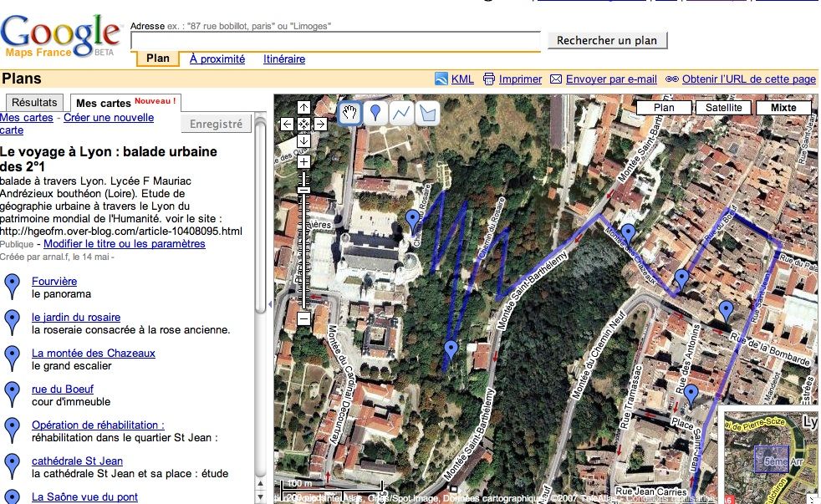Switch map view to Satellite
The width and height of the screenshot is (821, 504).
[x=724, y=107]
